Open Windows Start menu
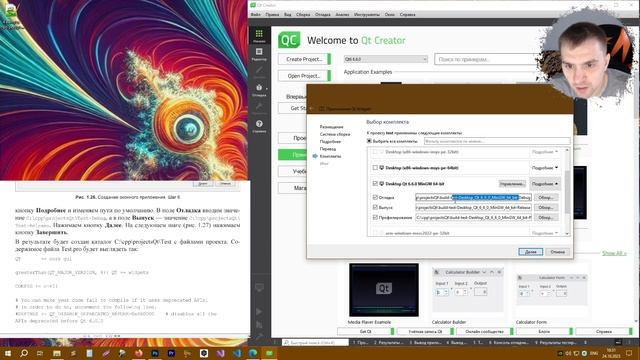This screenshot has height=360, width=640. pyautogui.click(x=8, y=353)
